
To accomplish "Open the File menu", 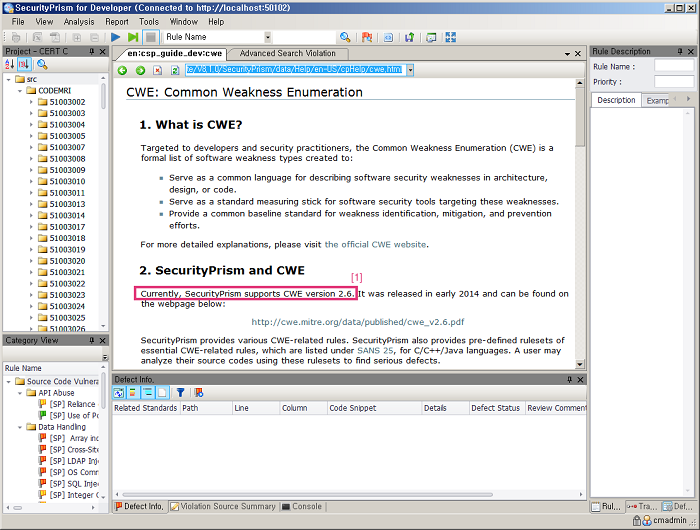I will pyautogui.click(x=18, y=22).
